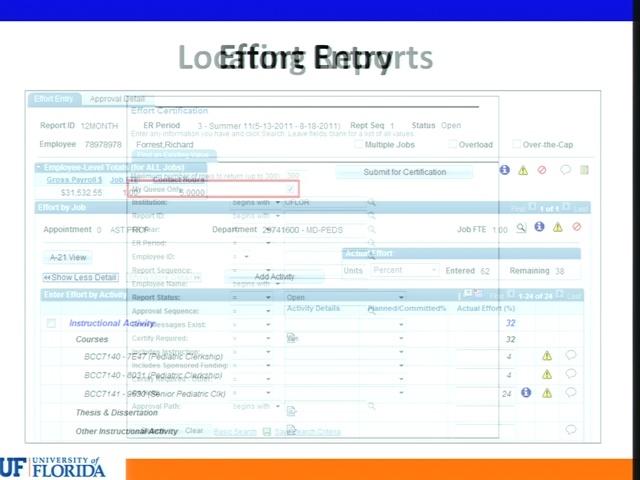Viewport: 640px width, 480px height.
Task: Click warning icon for BCC7140 - 7E47 row
Action: point(547,356)
